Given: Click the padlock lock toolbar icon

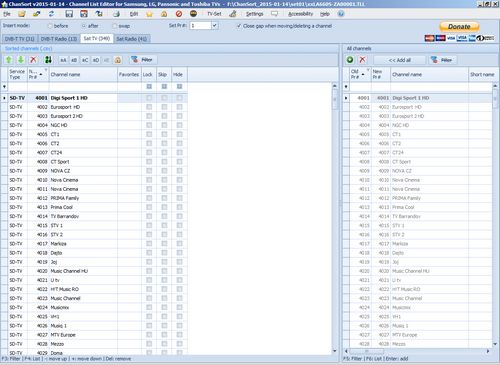Looking at the screenshot, I should click(x=164, y=14).
